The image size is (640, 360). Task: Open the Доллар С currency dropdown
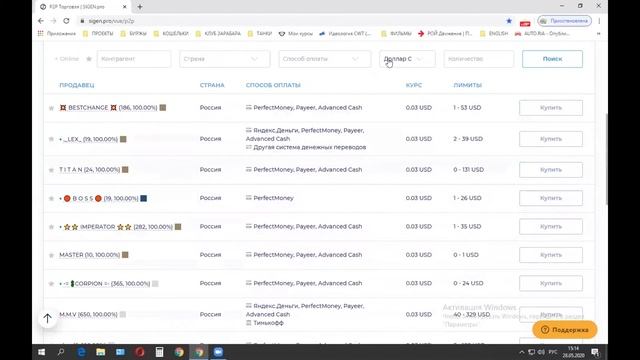click(407, 59)
